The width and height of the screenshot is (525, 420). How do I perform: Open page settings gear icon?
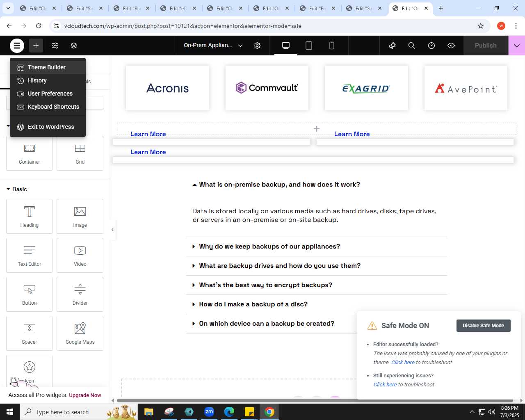coord(257,46)
